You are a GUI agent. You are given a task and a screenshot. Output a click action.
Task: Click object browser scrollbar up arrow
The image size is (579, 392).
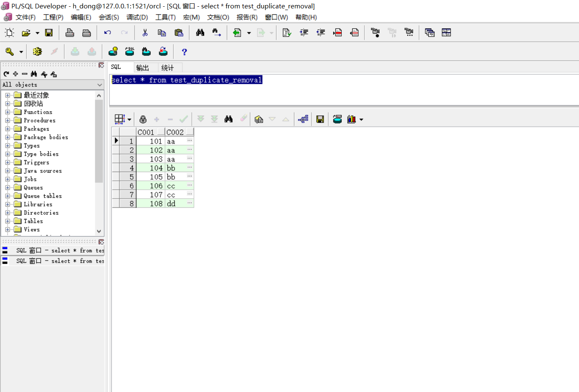tap(99, 95)
